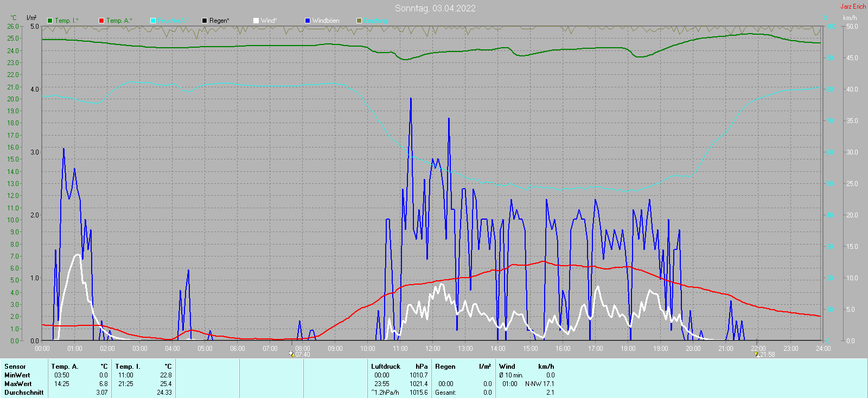Click the minimum pressure value 1010.7

click(419, 375)
